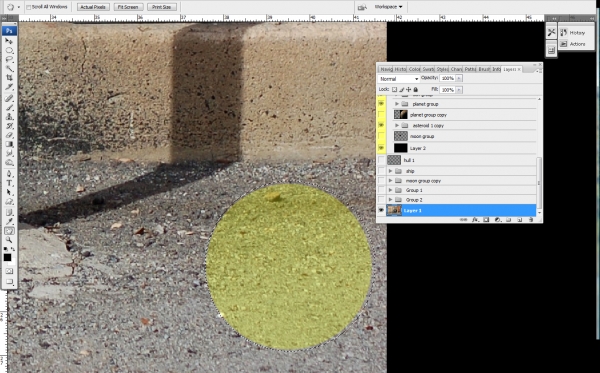Switch to the Swatches tab
This screenshot has height=373, width=600.
coord(428,69)
